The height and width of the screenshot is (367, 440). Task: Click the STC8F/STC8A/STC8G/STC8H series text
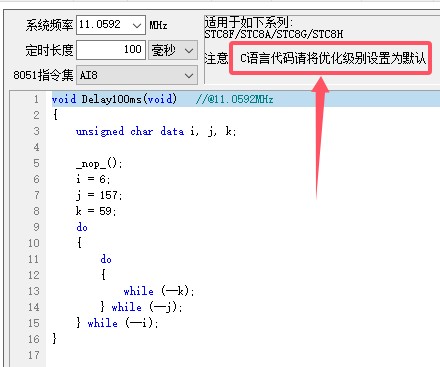click(274, 34)
